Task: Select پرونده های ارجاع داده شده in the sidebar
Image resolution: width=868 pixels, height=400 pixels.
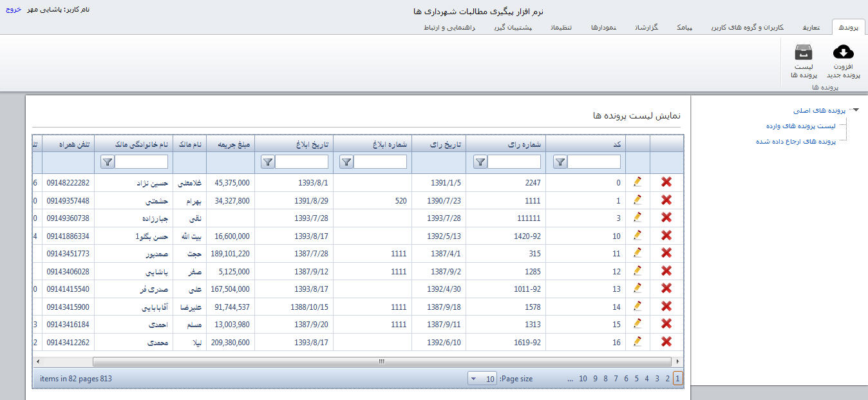Action: pos(795,141)
